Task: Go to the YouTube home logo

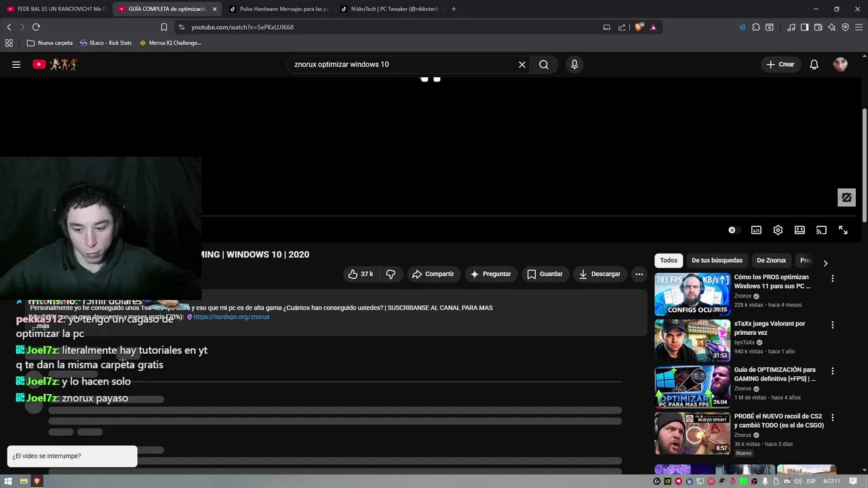Action: pos(55,64)
